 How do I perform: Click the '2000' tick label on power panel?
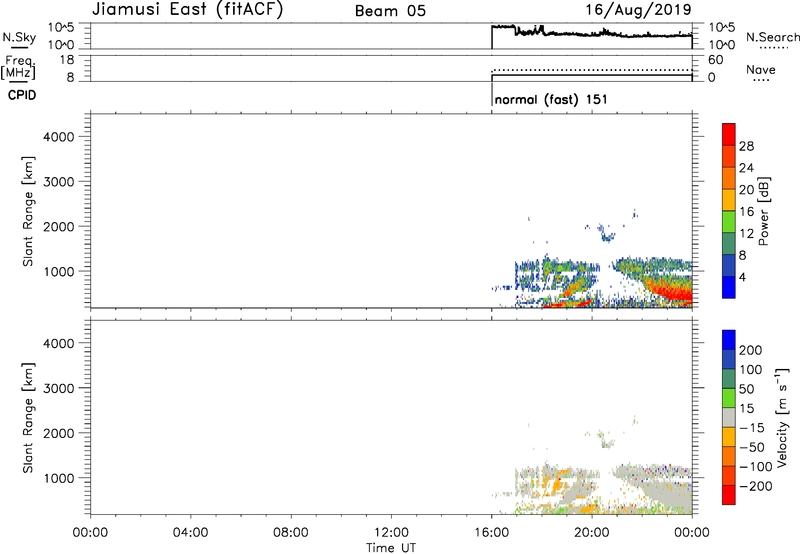59,226
